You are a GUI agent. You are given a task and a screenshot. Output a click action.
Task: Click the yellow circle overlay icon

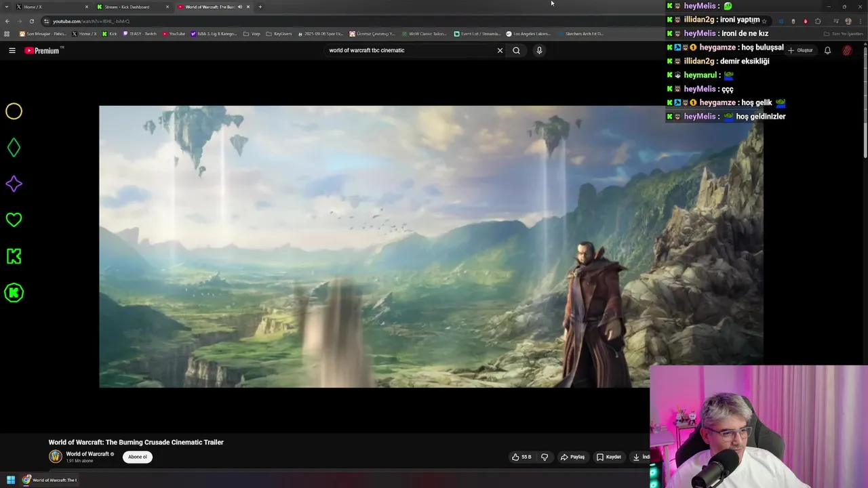(14, 111)
